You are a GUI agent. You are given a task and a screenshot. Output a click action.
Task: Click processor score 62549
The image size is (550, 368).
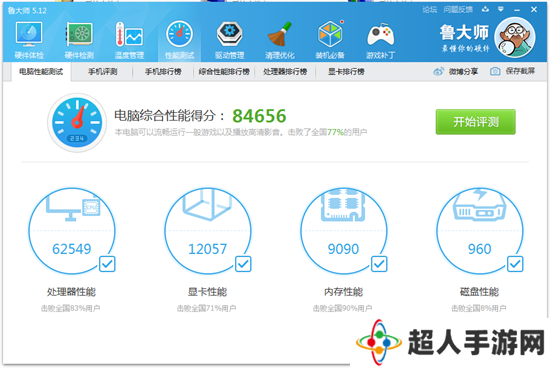[x=72, y=249]
